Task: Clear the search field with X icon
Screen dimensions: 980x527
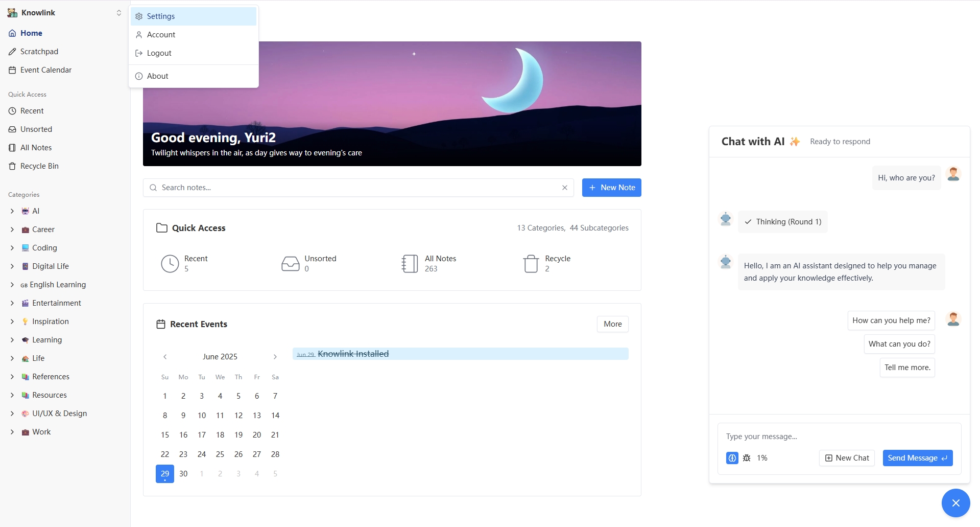Action: 565,188
